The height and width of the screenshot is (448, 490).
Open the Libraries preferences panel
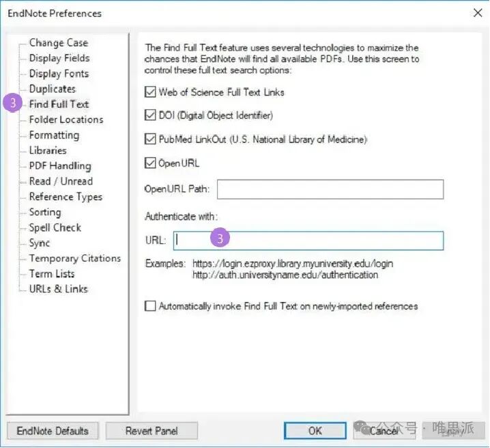48,150
